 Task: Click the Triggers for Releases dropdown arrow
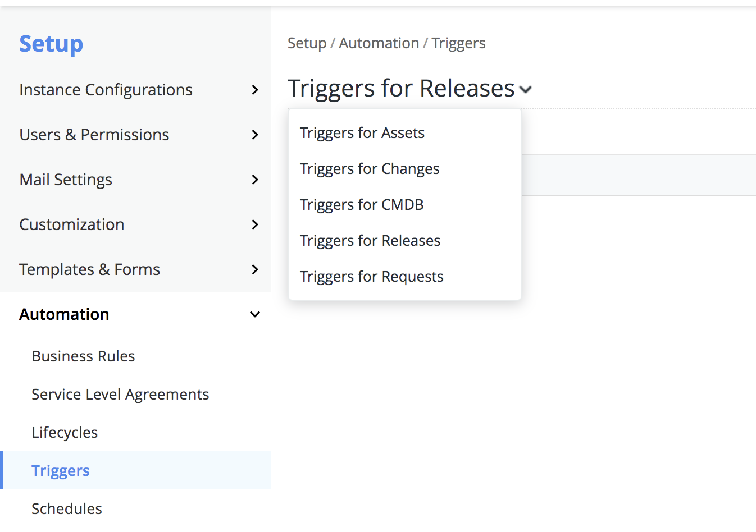(526, 90)
